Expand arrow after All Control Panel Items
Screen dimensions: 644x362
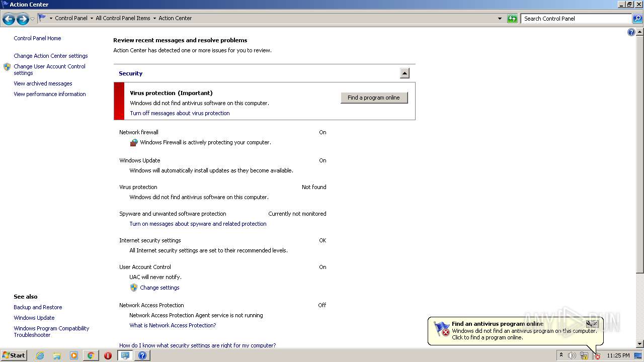[x=154, y=18]
